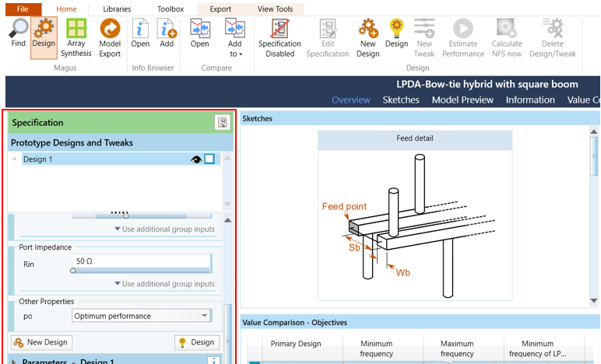601x364 pixels.
Task: Go to the Model Preview section link
Action: [x=462, y=100]
